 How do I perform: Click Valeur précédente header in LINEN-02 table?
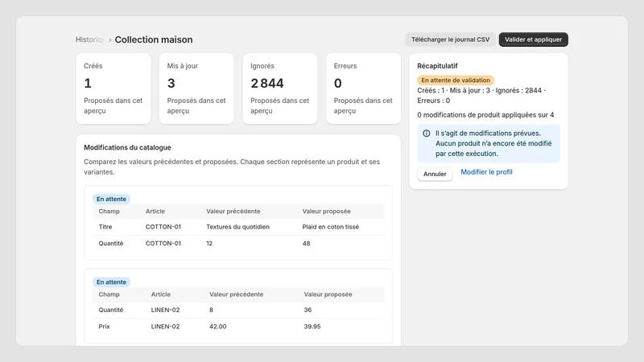(236, 294)
